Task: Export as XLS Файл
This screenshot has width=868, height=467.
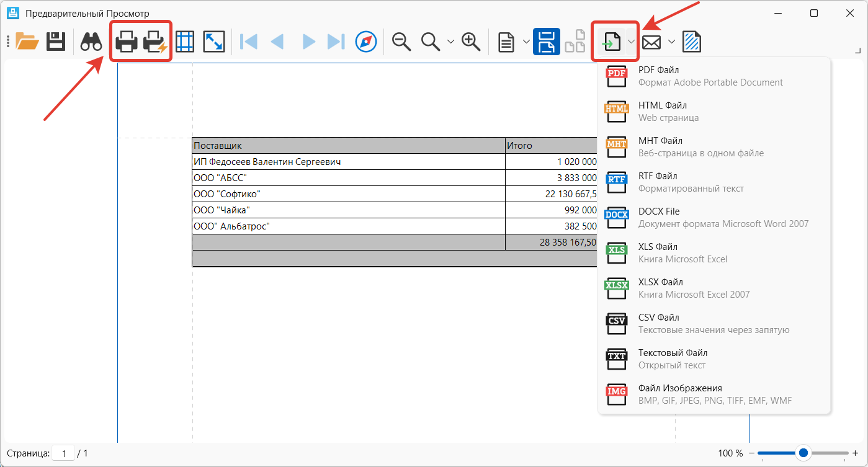Action: pyautogui.click(x=714, y=252)
